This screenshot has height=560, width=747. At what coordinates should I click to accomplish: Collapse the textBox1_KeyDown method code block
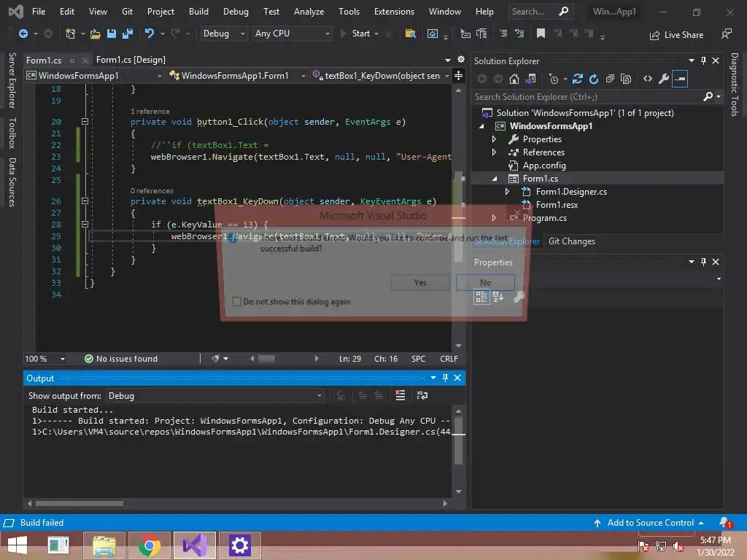[85, 201]
